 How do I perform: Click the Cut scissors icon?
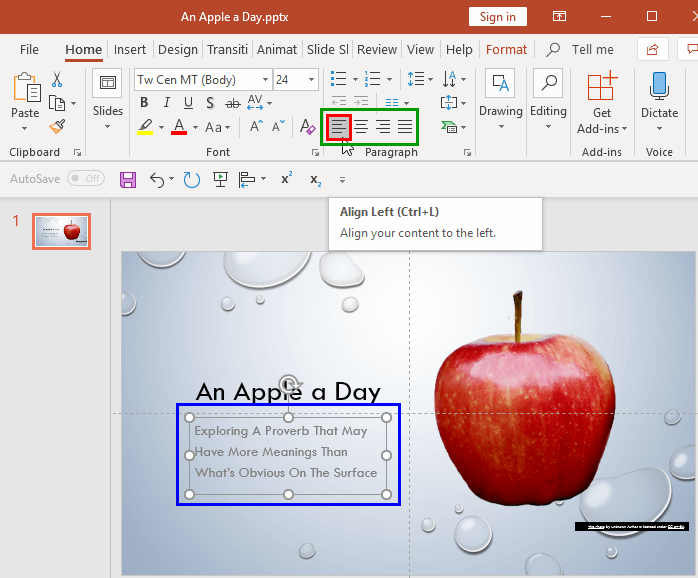point(57,80)
